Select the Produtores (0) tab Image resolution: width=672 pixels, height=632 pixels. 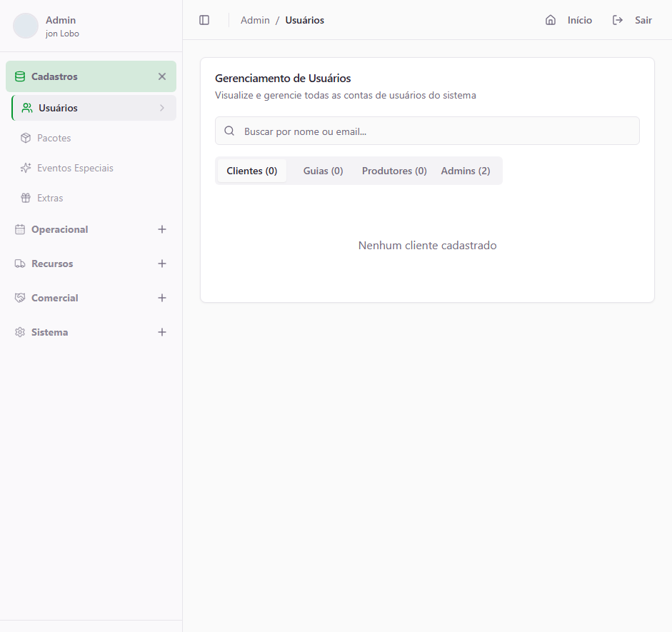tap(394, 171)
